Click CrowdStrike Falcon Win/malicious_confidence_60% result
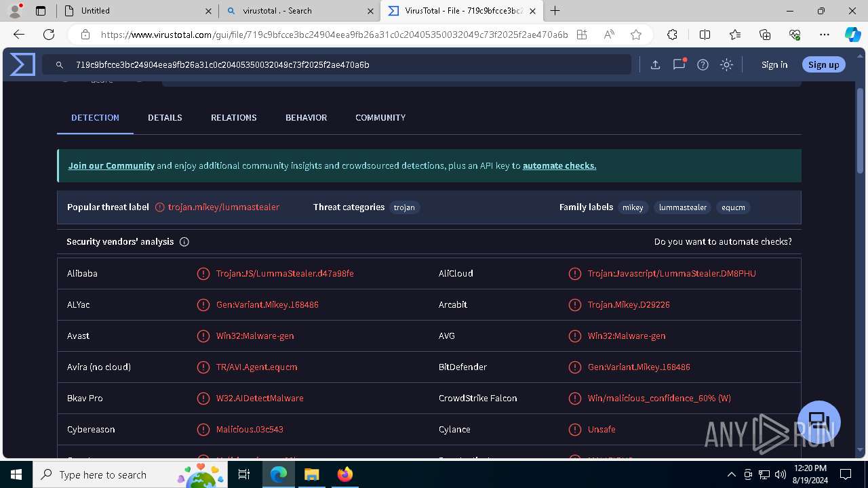The image size is (868, 488). point(659,399)
